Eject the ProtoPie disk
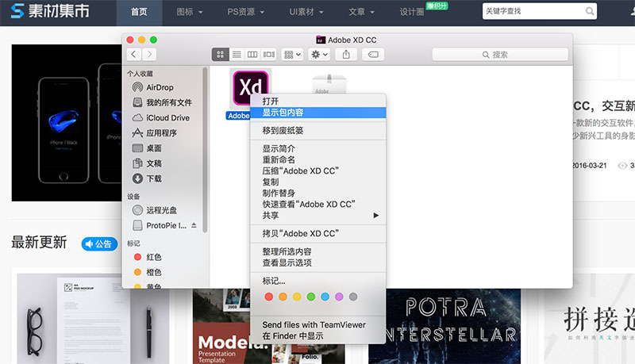The image size is (635, 364). (194, 225)
